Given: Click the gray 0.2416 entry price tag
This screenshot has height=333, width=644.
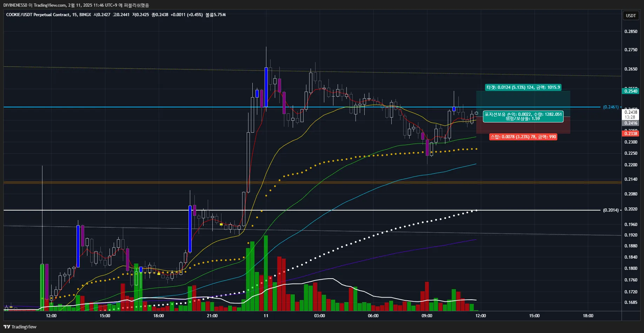Looking at the screenshot, I should (631, 123).
